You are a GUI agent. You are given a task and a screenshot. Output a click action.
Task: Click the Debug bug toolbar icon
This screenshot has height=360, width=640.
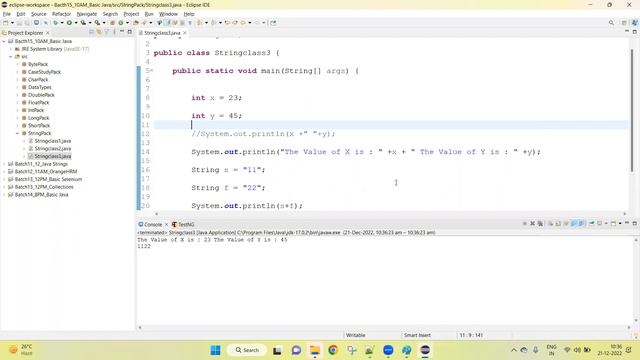[55, 23]
